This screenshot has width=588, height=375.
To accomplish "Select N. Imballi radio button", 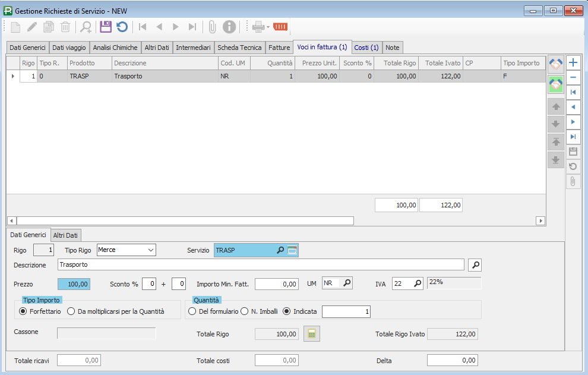I will click(x=244, y=311).
